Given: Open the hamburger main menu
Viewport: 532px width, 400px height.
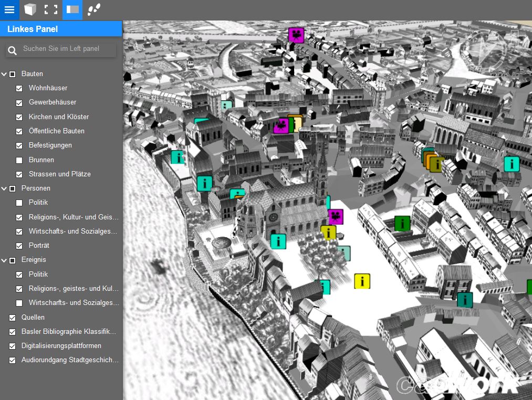Looking at the screenshot, I should click(9, 9).
